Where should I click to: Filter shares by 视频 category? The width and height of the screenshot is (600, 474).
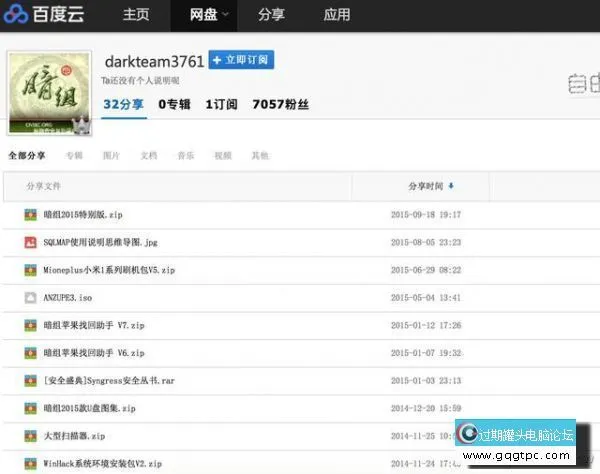[x=222, y=155]
